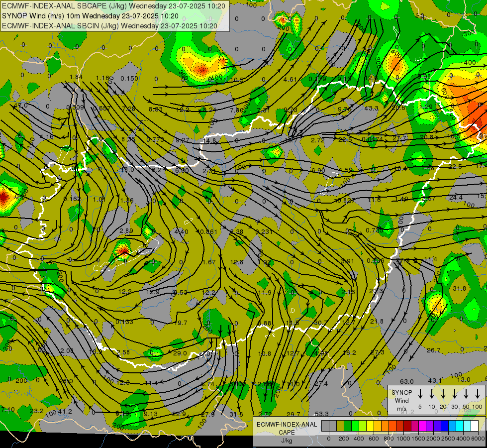Click the 21.8 value on the map

[x=377, y=321]
